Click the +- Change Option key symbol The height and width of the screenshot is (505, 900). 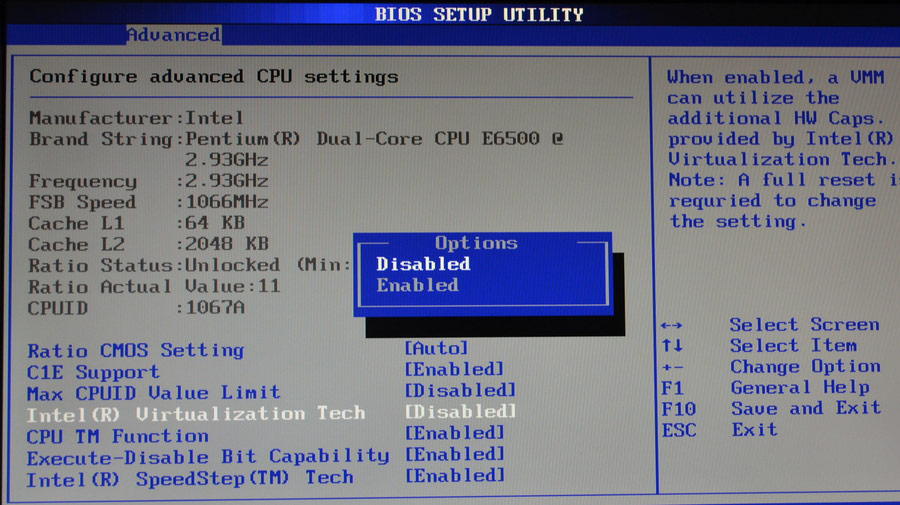tap(672, 367)
